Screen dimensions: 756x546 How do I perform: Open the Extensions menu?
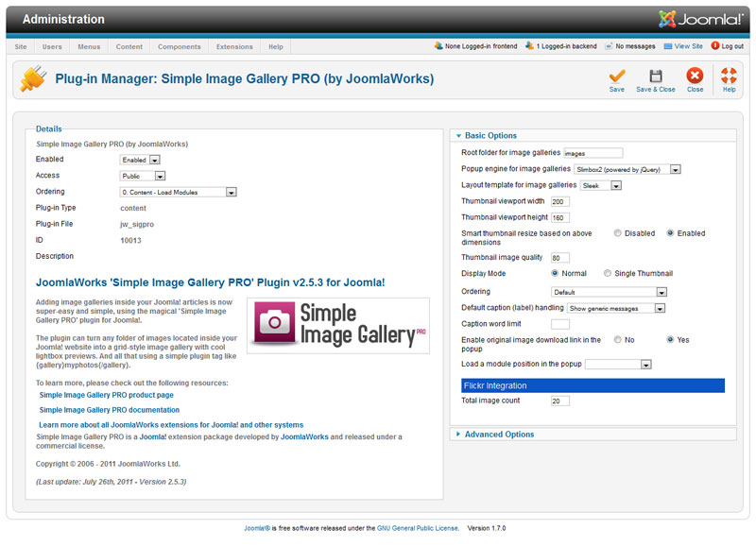[x=234, y=46]
